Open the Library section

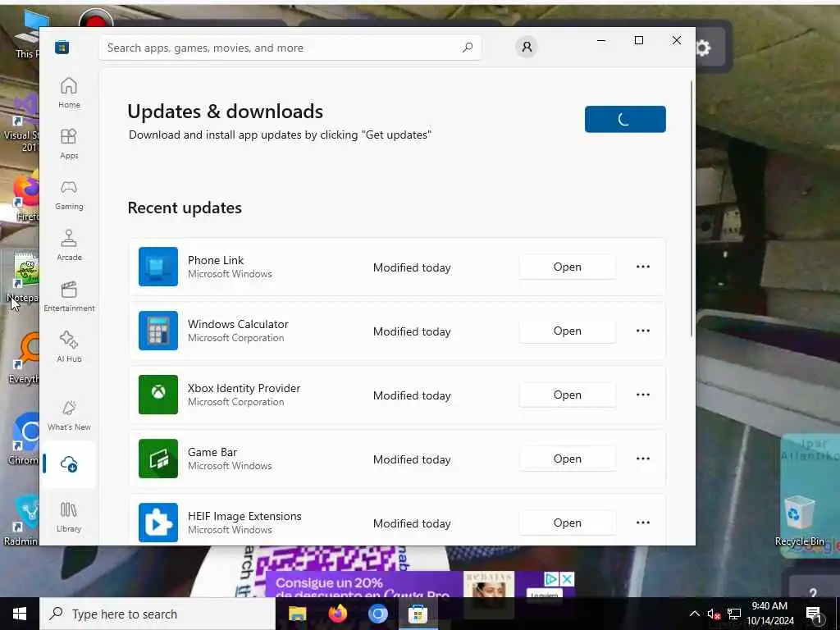pos(69,517)
